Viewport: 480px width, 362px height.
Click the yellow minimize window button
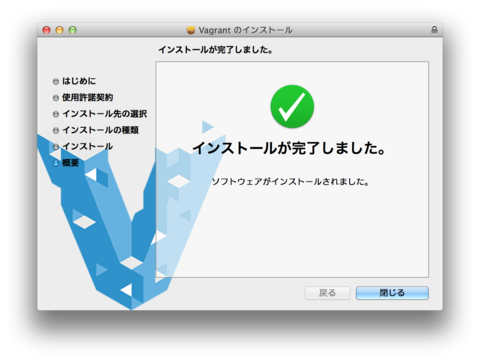point(59,30)
